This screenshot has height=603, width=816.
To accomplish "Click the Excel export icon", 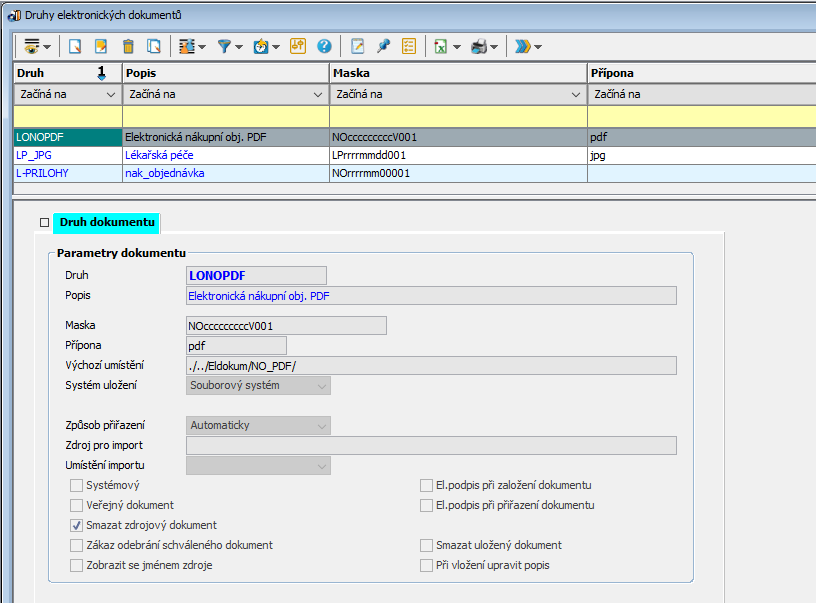I will (x=441, y=46).
